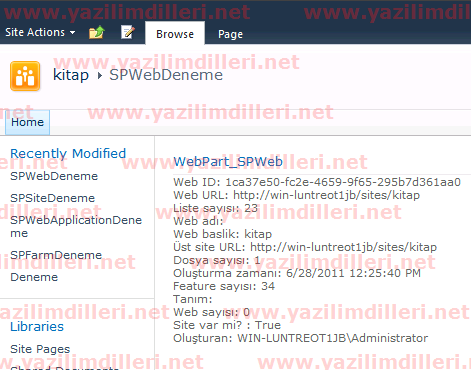This screenshot has width=471, height=370.
Task: Open the SPFarmDeneme page link
Action: click(x=56, y=255)
